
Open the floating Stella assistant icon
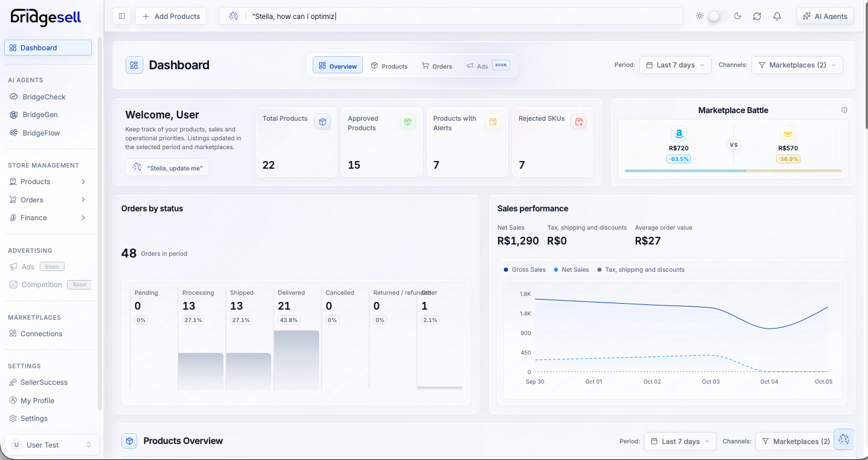(844, 439)
